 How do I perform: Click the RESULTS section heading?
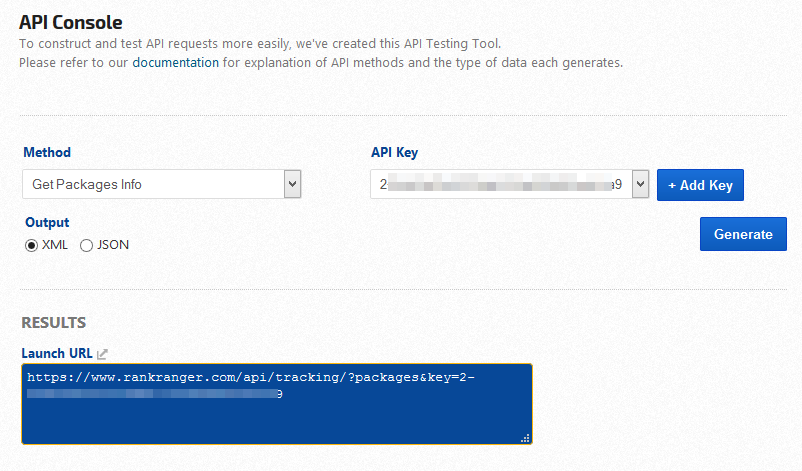tap(54, 322)
